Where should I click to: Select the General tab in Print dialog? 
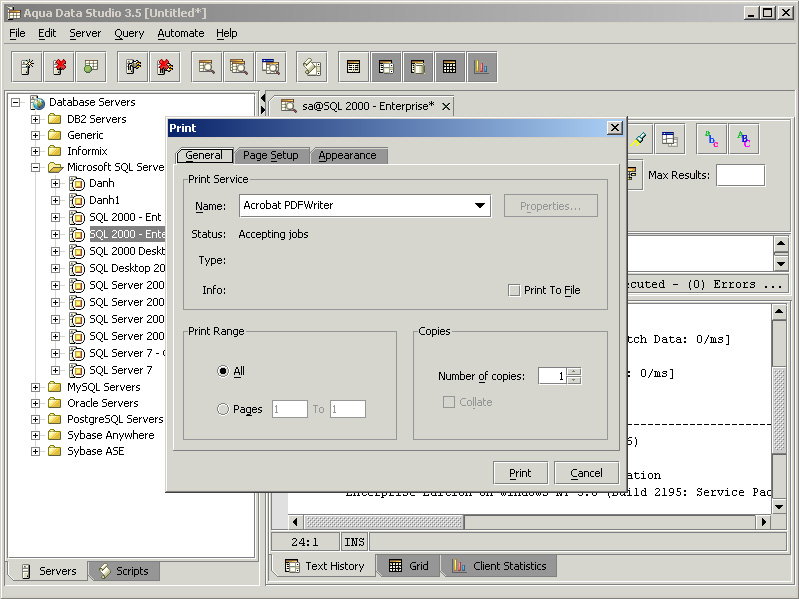[x=204, y=155]
